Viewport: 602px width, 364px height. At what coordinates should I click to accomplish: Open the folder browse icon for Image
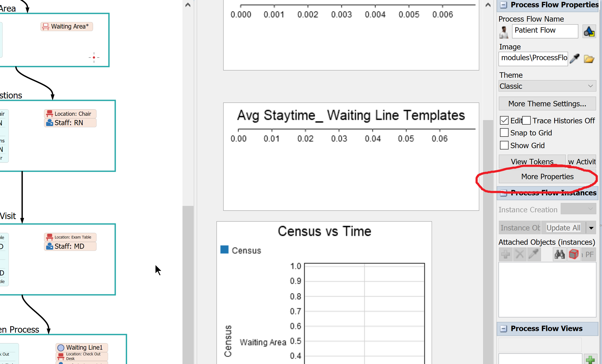589,59
